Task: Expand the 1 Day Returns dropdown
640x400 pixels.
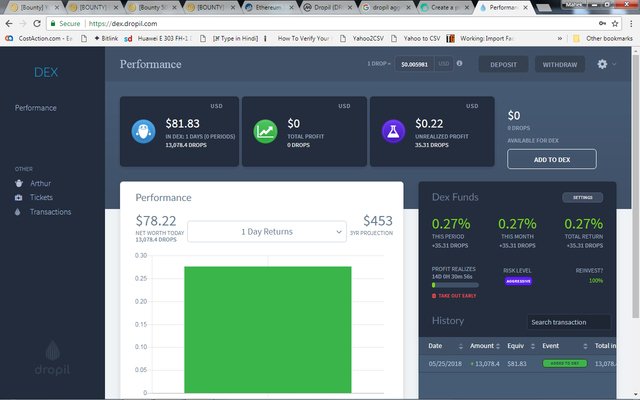Action: click(x=267, y=232)
